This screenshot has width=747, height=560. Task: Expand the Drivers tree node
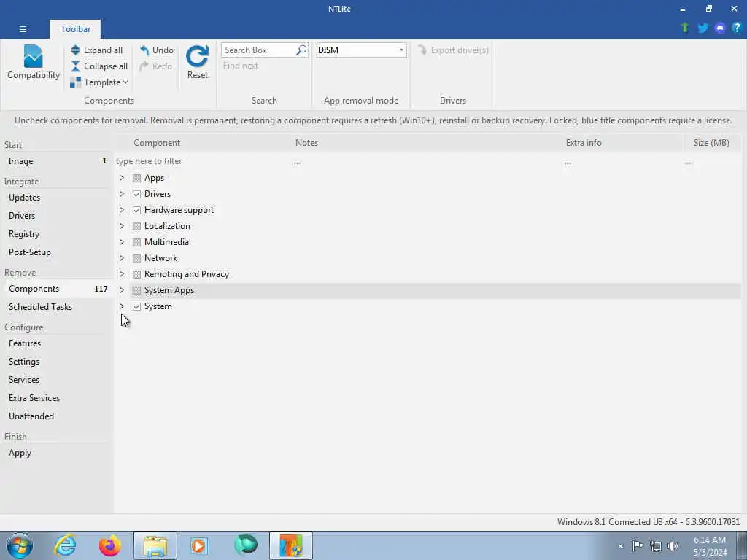(122, 194)
